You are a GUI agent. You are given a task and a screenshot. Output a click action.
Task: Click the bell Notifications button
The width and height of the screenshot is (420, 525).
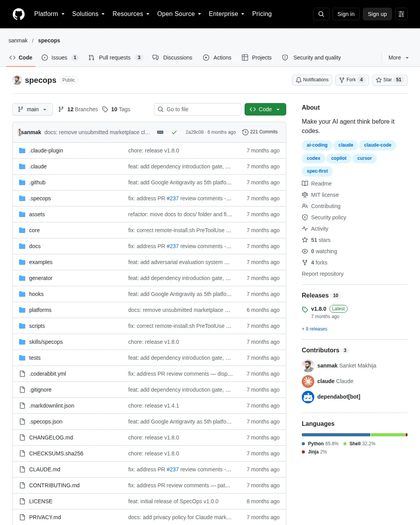312,80
